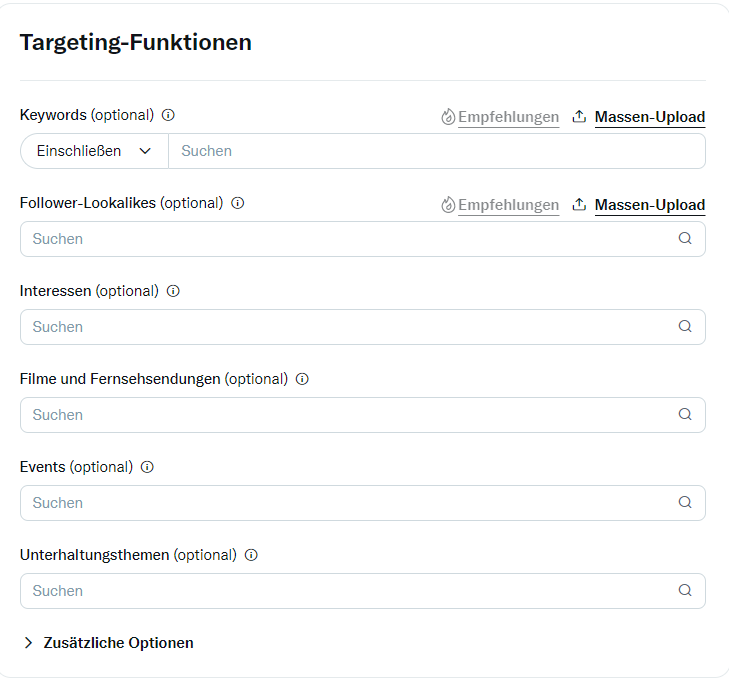Click the search magnifier in Follower-Lookalikes field
Screen dimensions: 729x678
click(685, 239)
